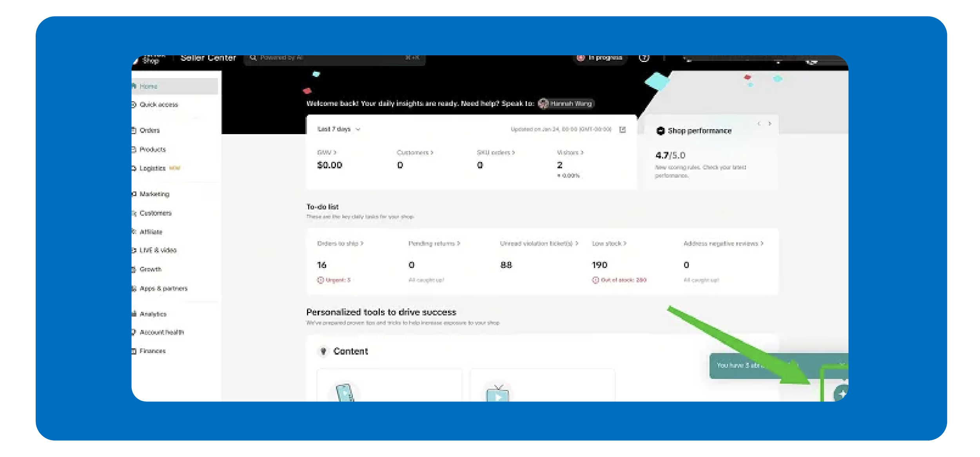Click the Content lightbulb icon
Screen dimensions: 980x457
pos(323,351)
